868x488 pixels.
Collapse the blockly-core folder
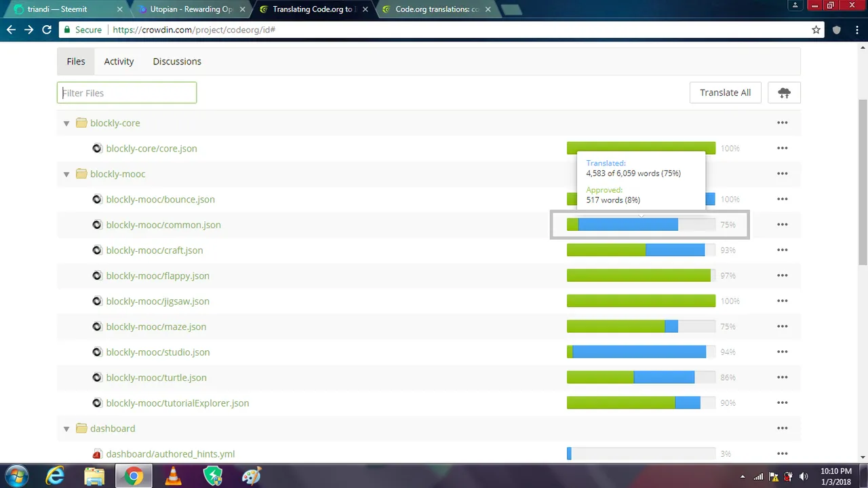coord(66,124)
